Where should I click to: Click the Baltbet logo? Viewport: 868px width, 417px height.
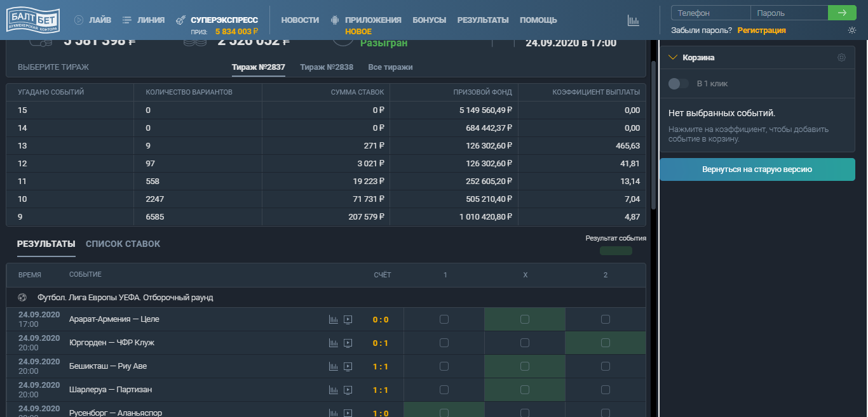(x=33, y=20)
